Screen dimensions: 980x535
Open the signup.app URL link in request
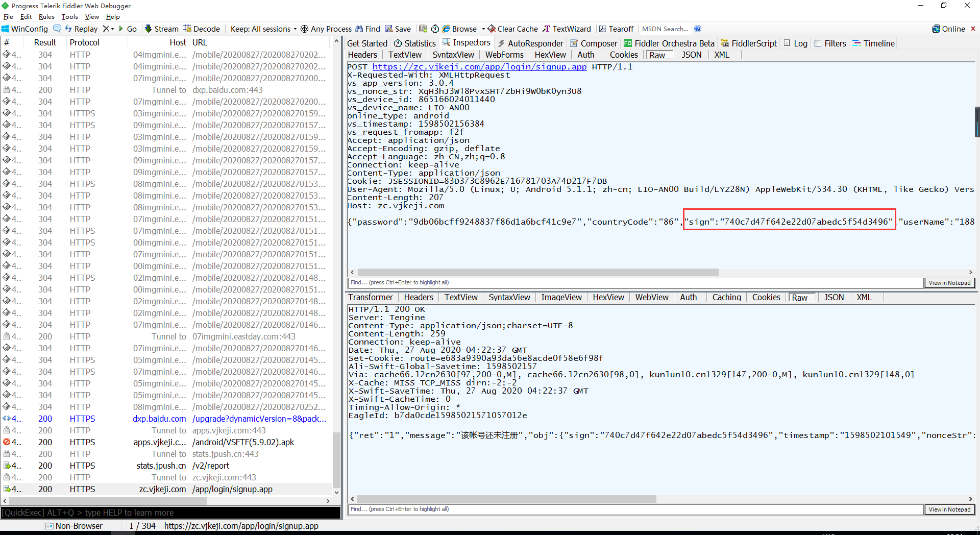(x=479, y=67)
